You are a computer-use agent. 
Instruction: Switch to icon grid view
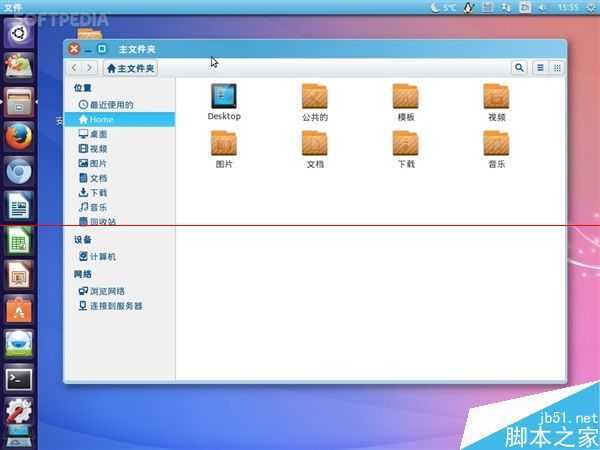pos(557,68)
